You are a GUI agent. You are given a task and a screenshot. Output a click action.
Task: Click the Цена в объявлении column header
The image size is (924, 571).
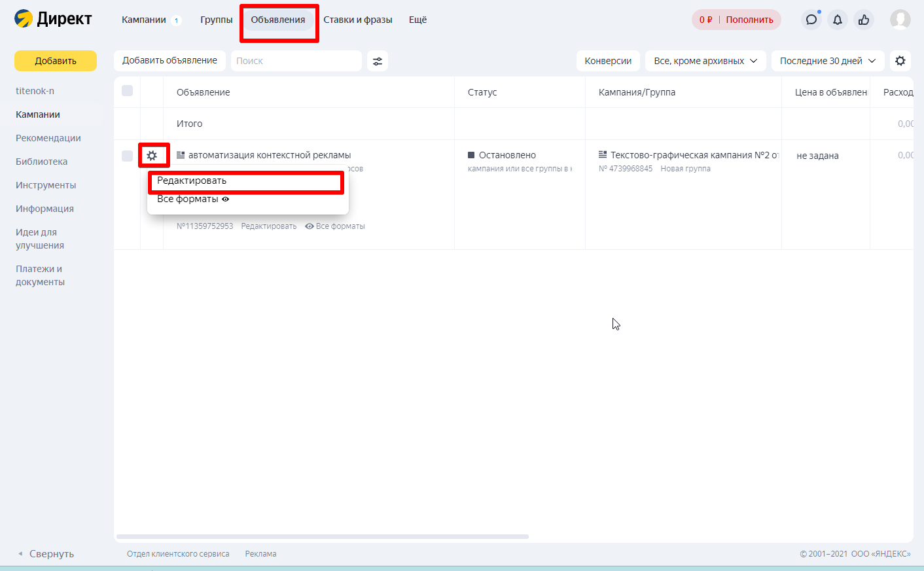coord(831,92)
